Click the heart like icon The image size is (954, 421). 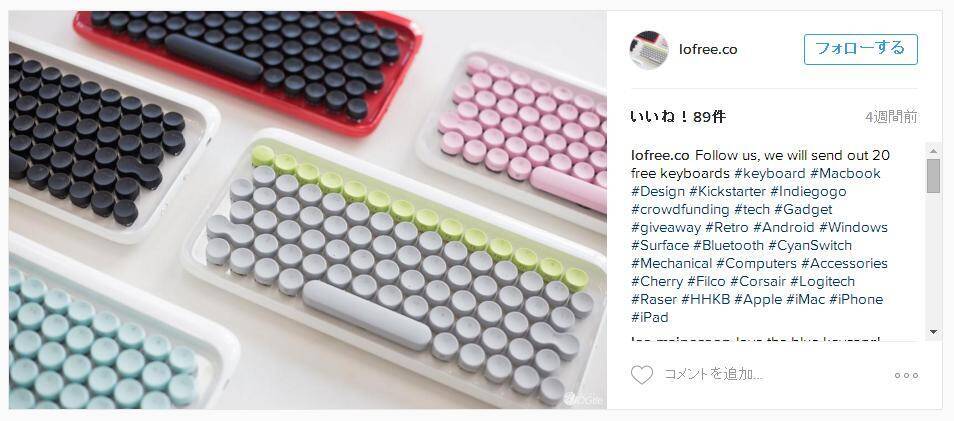(x=641, y=375)
